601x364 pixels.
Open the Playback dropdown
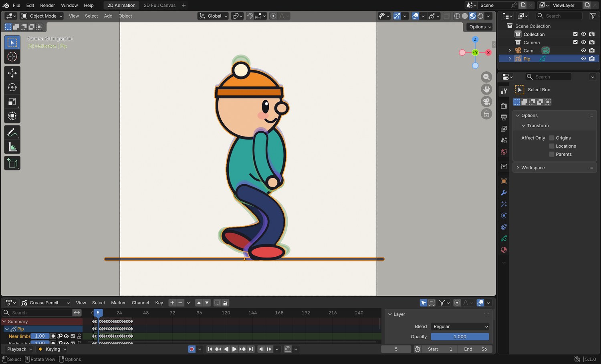(x=19, y=349)
